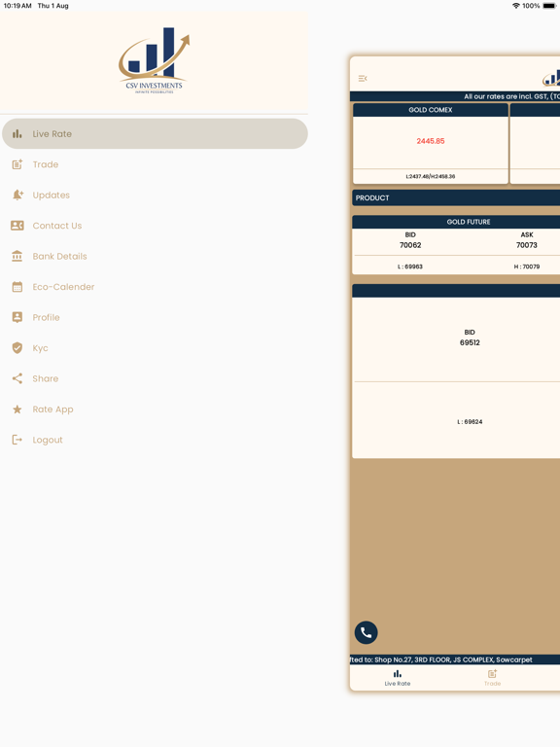The height and width of the screenshot is (747, 560).
Task: Click the Live Rate bar-chart icon in drawer
Action: point(17,134)
